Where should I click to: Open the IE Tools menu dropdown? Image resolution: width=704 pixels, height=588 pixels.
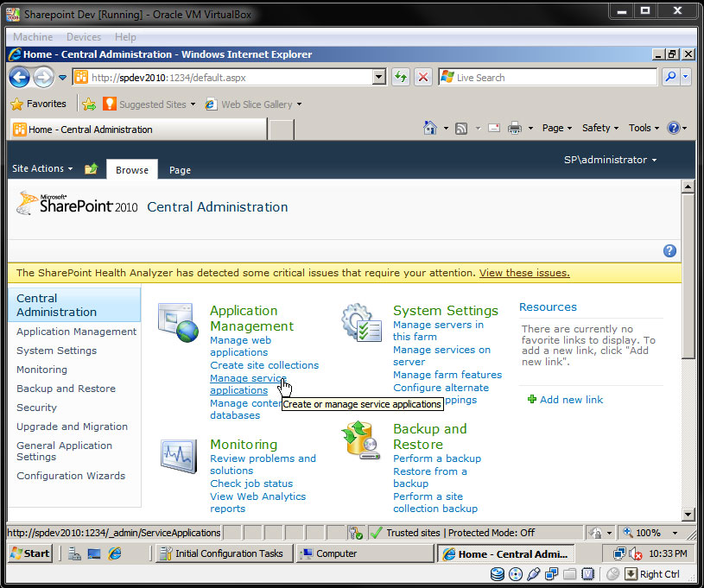pyautogui.click(x=644, y=128)
